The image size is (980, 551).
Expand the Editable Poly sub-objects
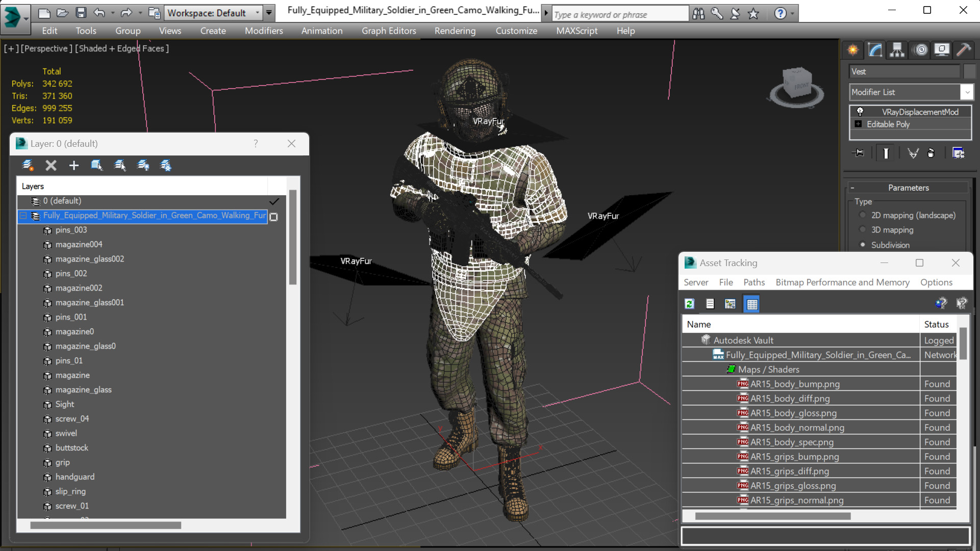pos(858,124)
